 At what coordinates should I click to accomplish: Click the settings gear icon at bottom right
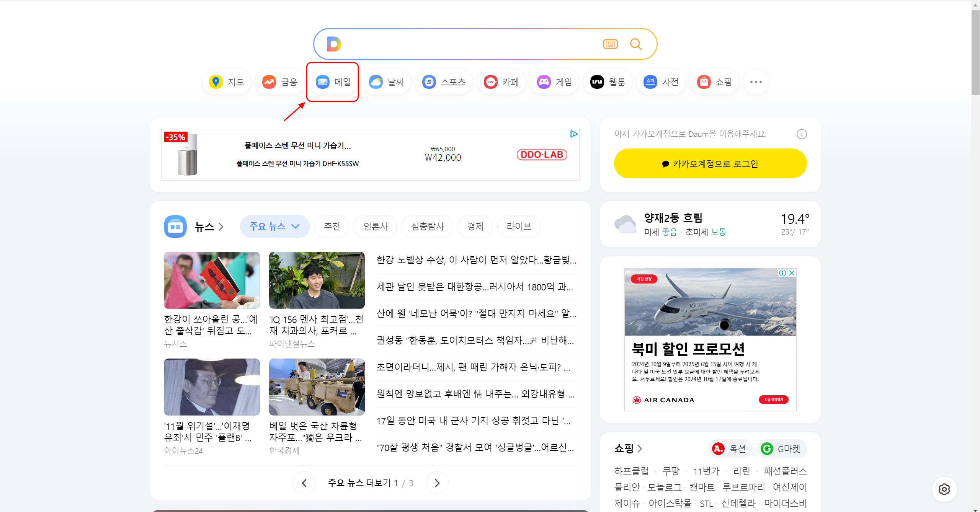point(944,489)
